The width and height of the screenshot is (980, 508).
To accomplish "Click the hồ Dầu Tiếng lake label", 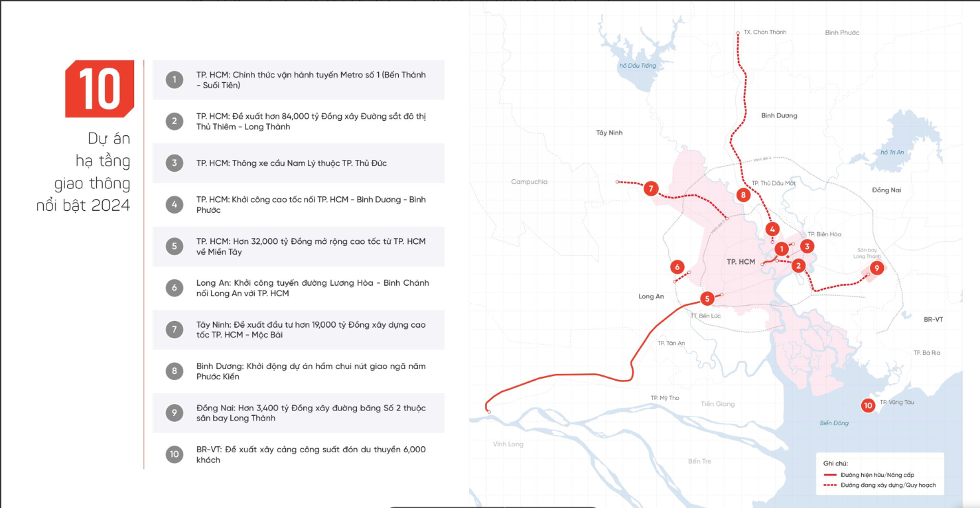I will tap(637, 66).
